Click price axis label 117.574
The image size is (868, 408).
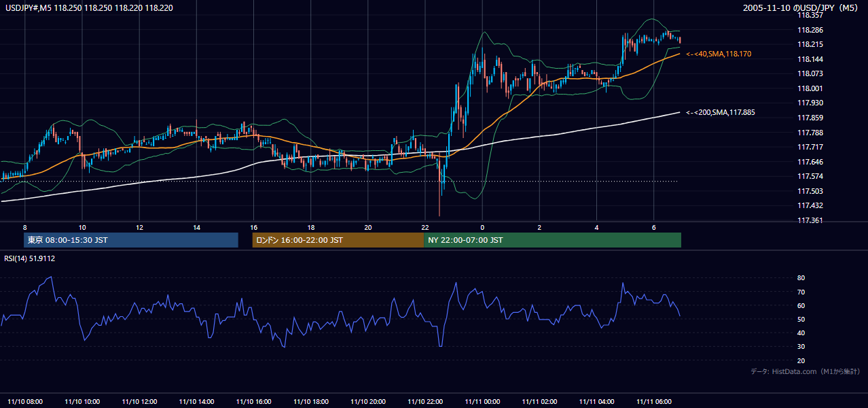click(x=810, y=176)
